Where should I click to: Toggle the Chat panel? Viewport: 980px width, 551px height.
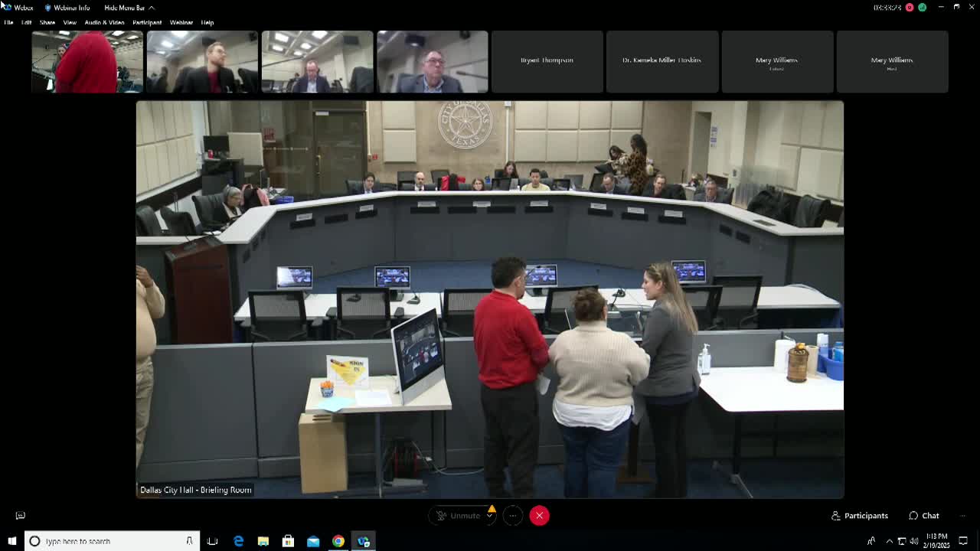[923, 516]
